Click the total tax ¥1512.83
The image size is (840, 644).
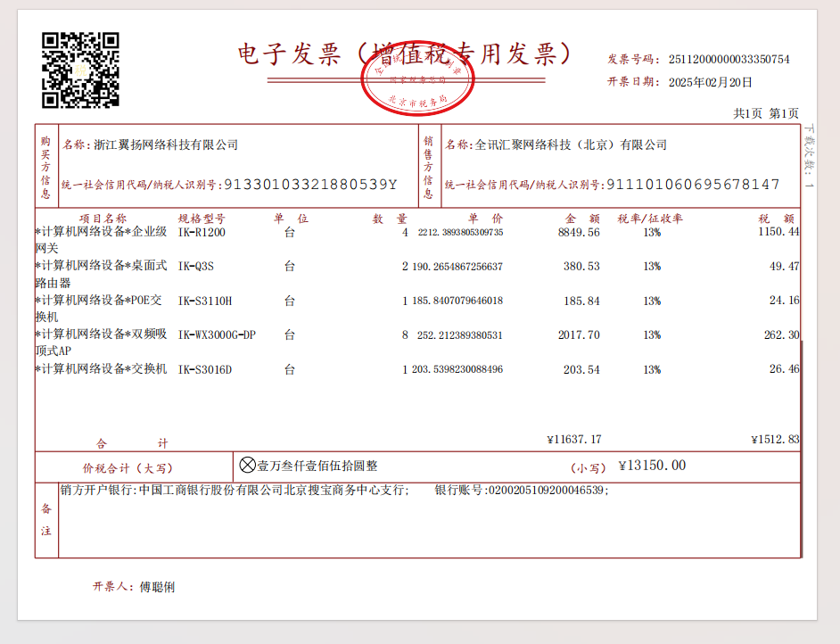(775, 439)
